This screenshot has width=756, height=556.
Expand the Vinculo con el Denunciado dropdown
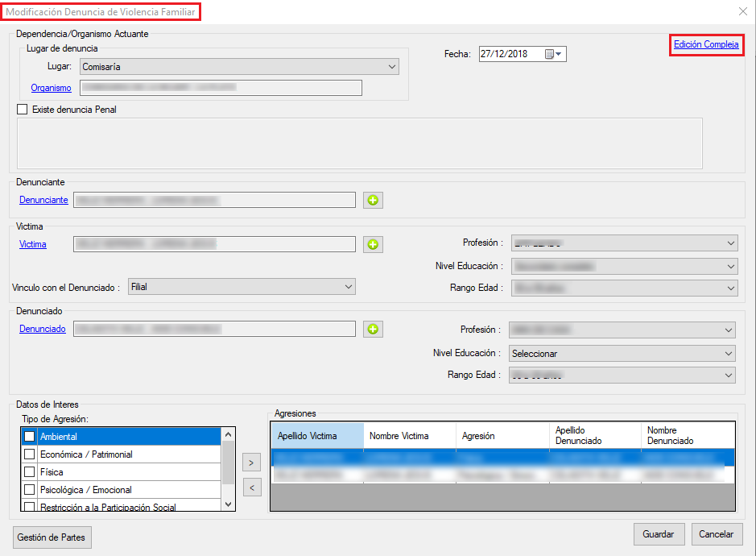pos(242,287)
